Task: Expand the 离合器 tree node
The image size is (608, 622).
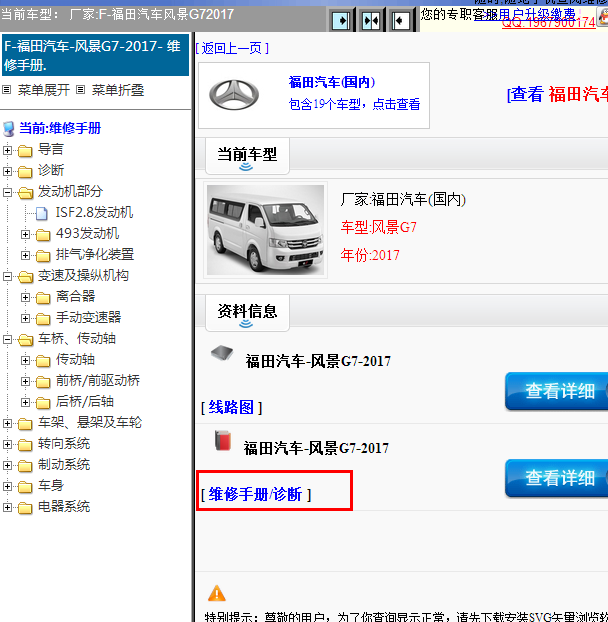Action: pyautogui.click(x=25, y=297)
